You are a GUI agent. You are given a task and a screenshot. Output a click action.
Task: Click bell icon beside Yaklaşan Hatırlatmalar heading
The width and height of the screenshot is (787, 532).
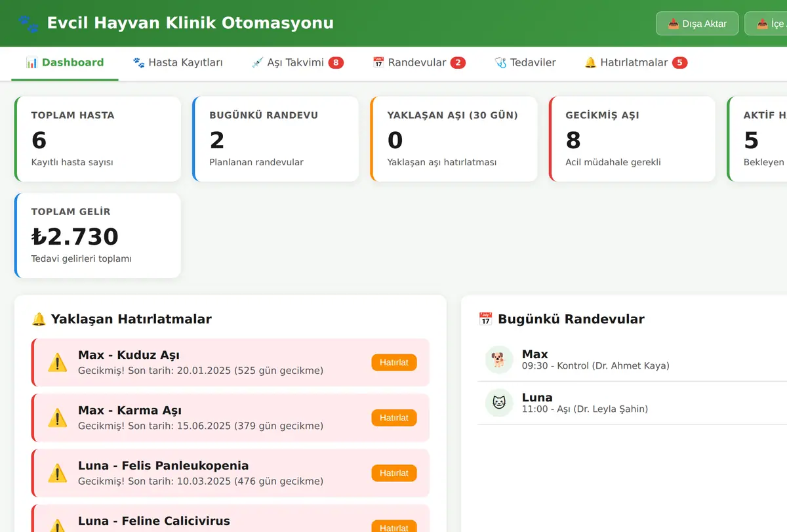(x=39, y=319)
